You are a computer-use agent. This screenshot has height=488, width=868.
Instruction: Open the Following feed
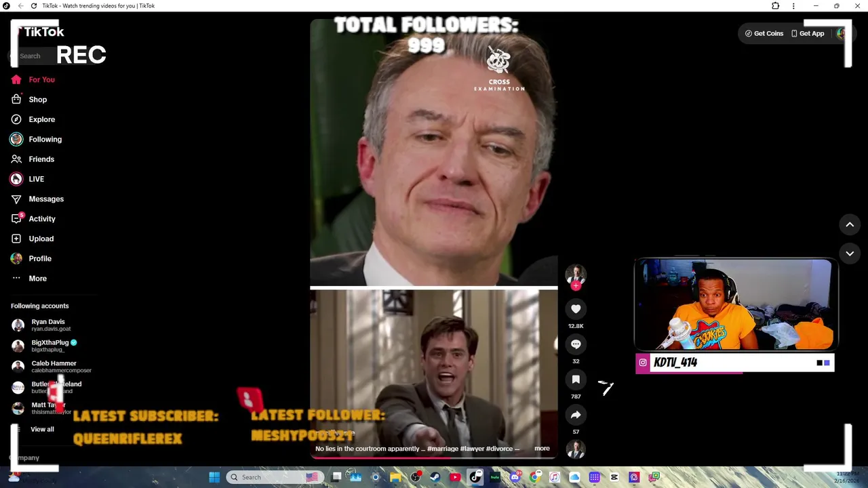(36, 139)
